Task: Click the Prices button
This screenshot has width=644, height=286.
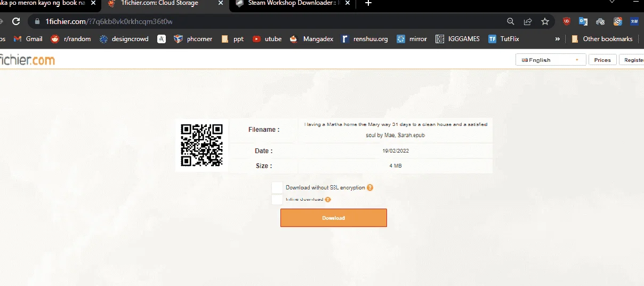Action: click(602, 60)
